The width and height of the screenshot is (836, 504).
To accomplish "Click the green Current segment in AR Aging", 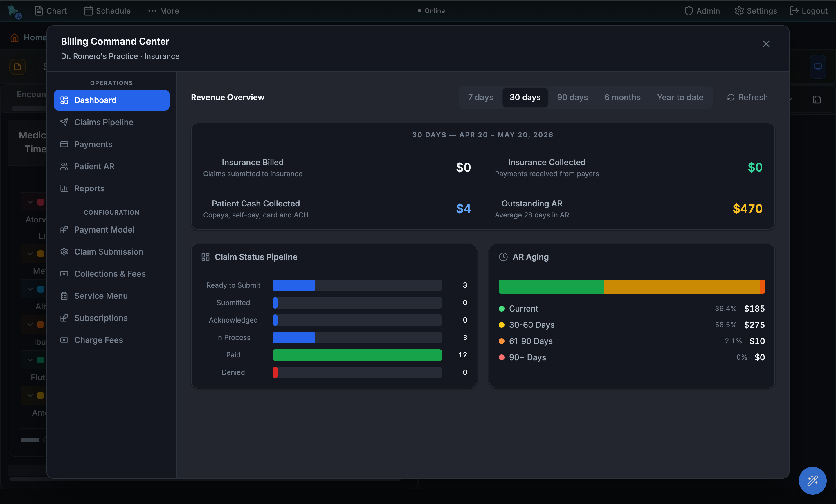I will pyautogui.click(x=551, y=287).
